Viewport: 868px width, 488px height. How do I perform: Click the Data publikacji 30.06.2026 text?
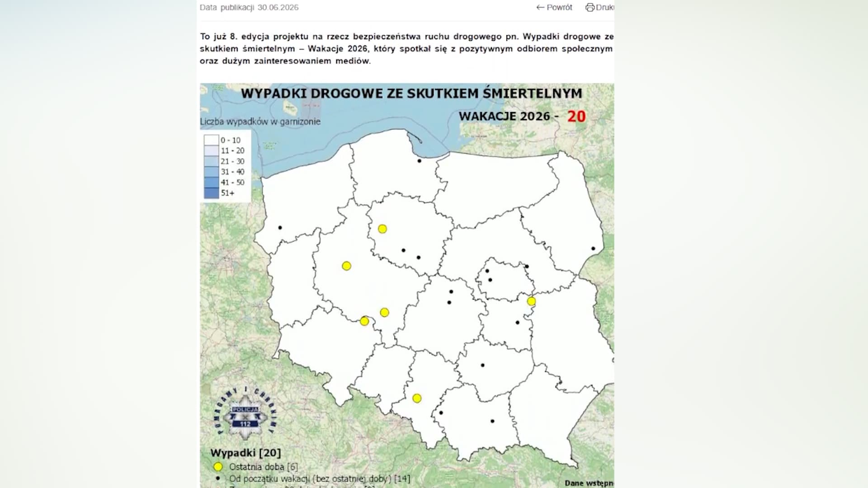249,7
